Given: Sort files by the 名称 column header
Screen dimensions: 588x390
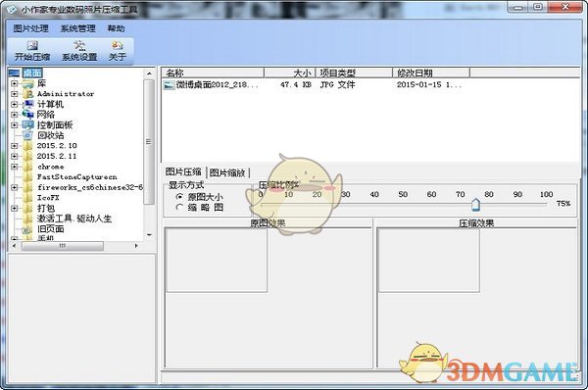Looking at the screenshot, I should coord(213,73).
